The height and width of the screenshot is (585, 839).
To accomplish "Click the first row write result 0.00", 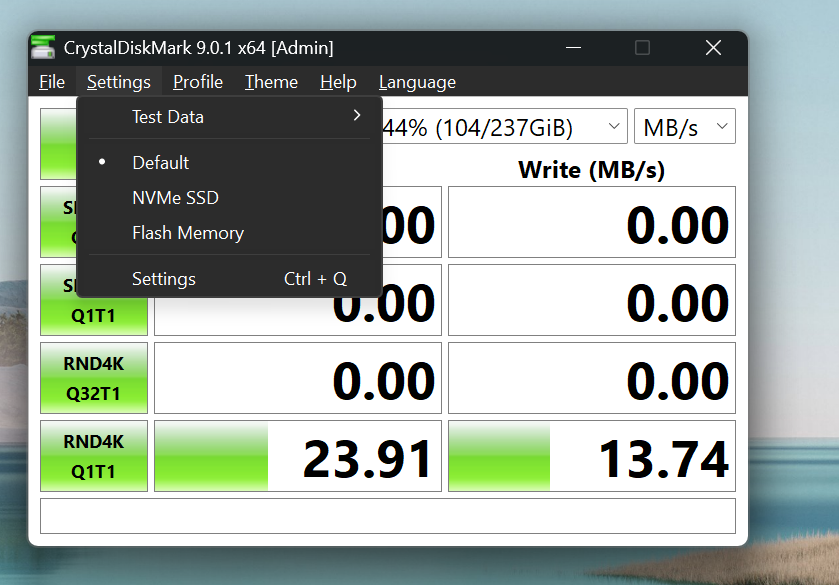I will click(592, 222).
